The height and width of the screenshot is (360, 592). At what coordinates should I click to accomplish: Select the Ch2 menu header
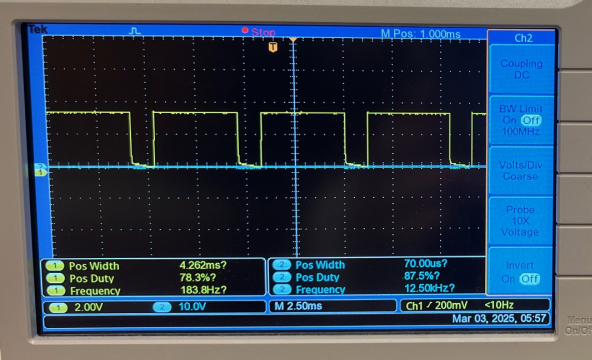[x=523, y=38]
